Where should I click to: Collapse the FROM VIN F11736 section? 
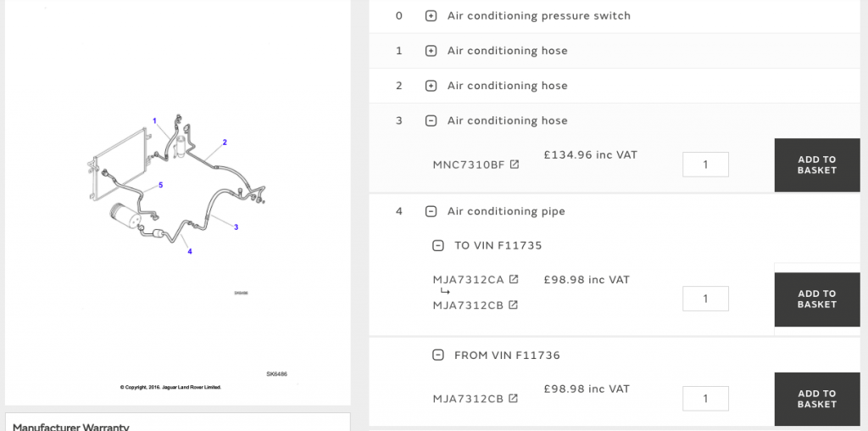click(x=438, y=355)
